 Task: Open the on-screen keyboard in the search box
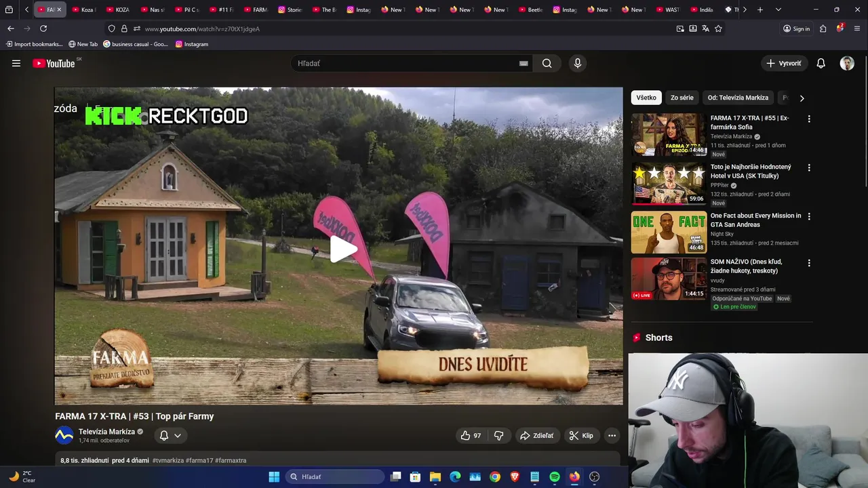pyautogui.click(x=524, y=63)
